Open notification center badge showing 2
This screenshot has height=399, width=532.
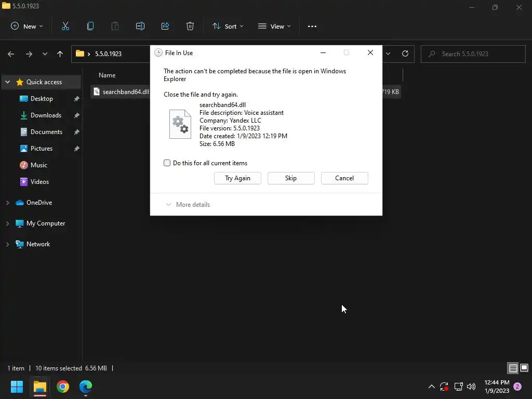517,387
